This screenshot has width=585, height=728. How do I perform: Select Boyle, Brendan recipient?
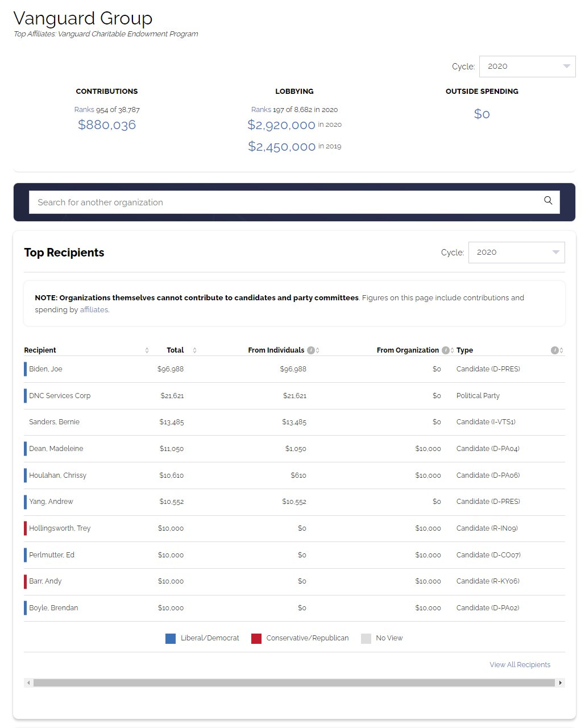[53, 608]
